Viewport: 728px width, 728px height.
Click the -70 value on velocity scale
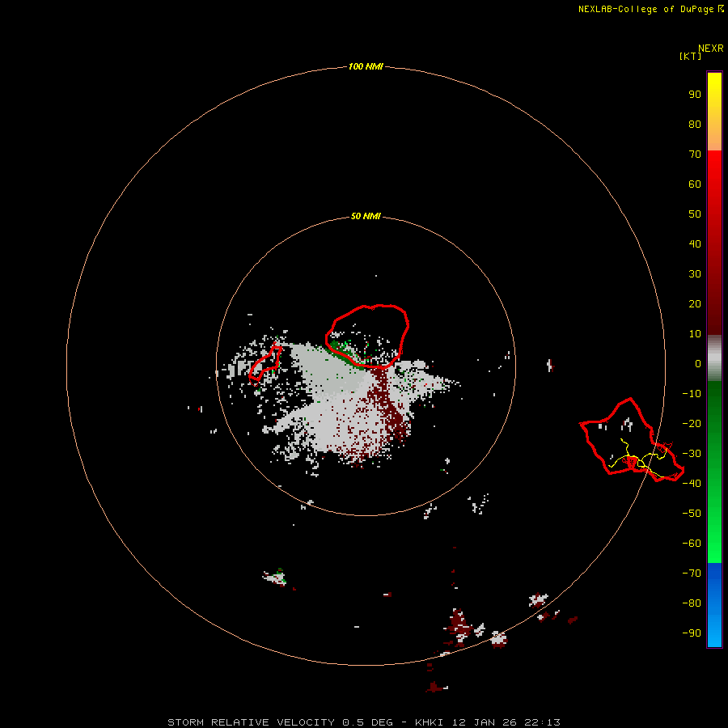pos(692,573)
